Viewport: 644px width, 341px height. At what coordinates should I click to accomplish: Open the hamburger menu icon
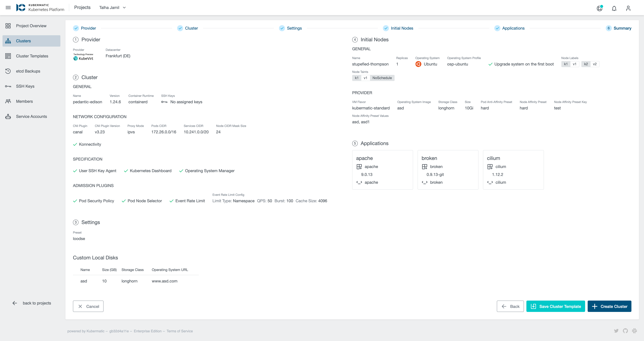tap(8, 8)
